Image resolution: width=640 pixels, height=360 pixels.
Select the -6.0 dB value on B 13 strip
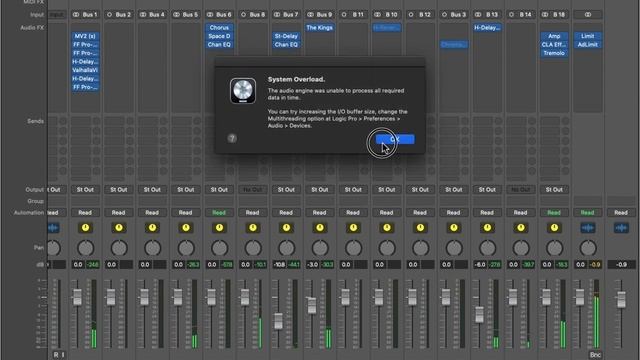[480, 265]
